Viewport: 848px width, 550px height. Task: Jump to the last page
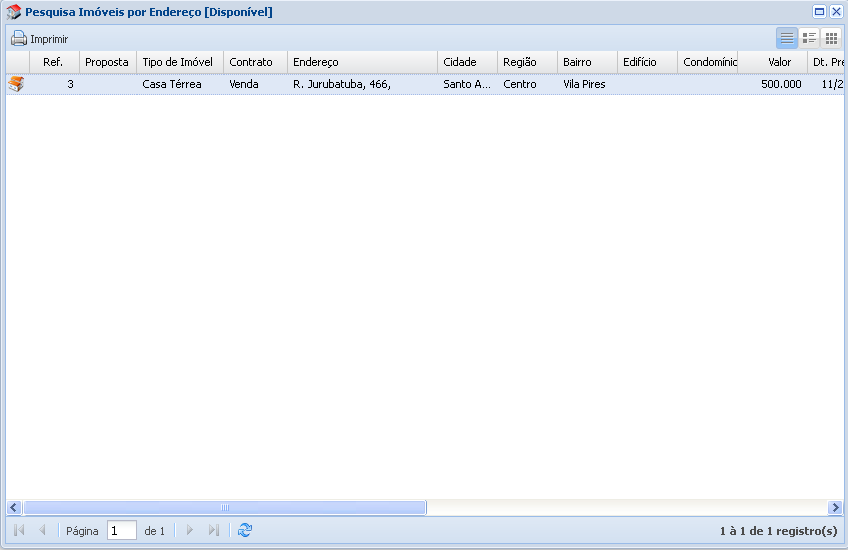[213, 531]
